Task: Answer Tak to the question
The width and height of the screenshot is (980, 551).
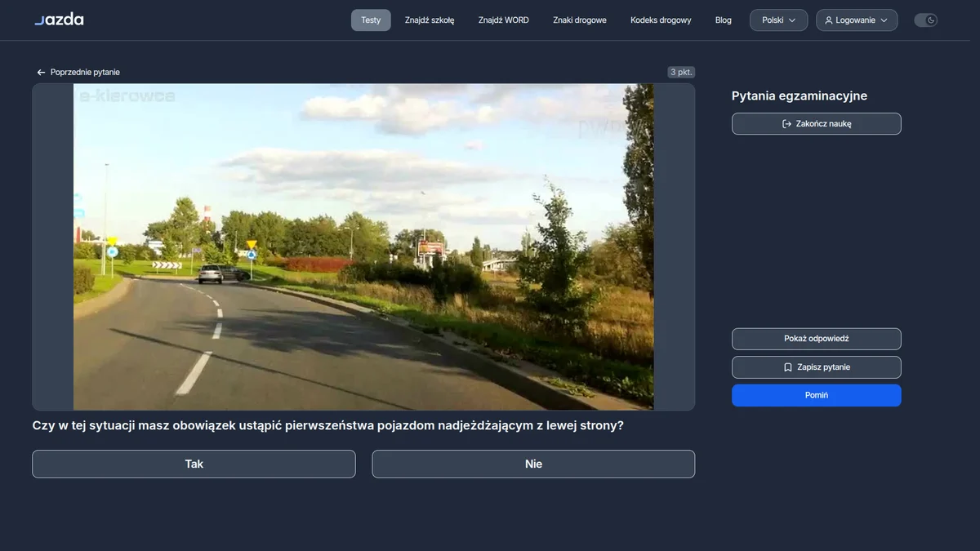Action: point(194,464)
